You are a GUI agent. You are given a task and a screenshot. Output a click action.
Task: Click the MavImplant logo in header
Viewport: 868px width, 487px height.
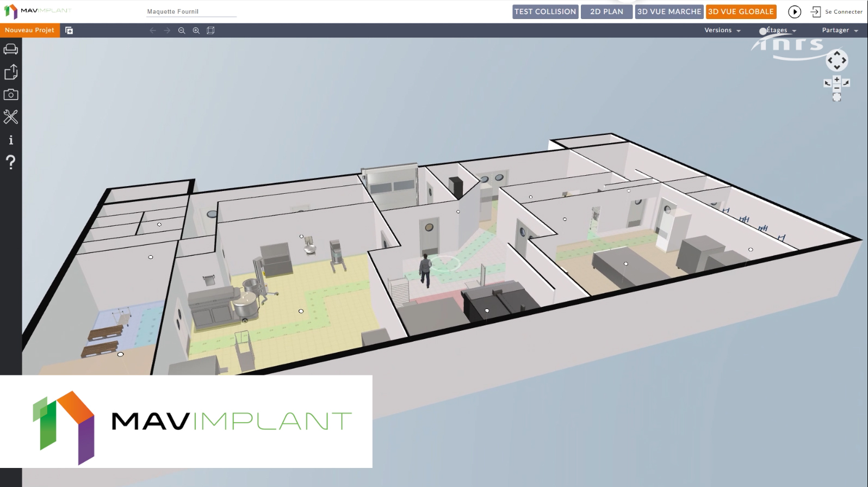tap(38, 11)
